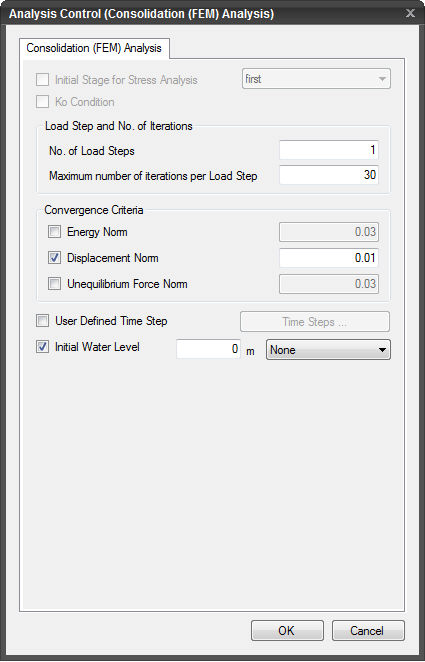Switch to Consolidation (FEM) Analysis tab
Viewport: 425px width, 662px height.
(94, 48)
